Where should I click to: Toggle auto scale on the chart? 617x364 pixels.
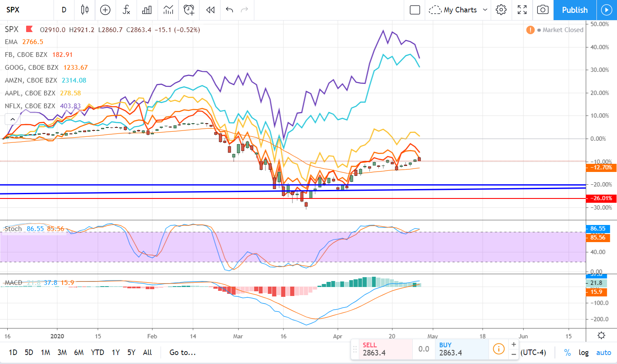click(x=603, y=352)
